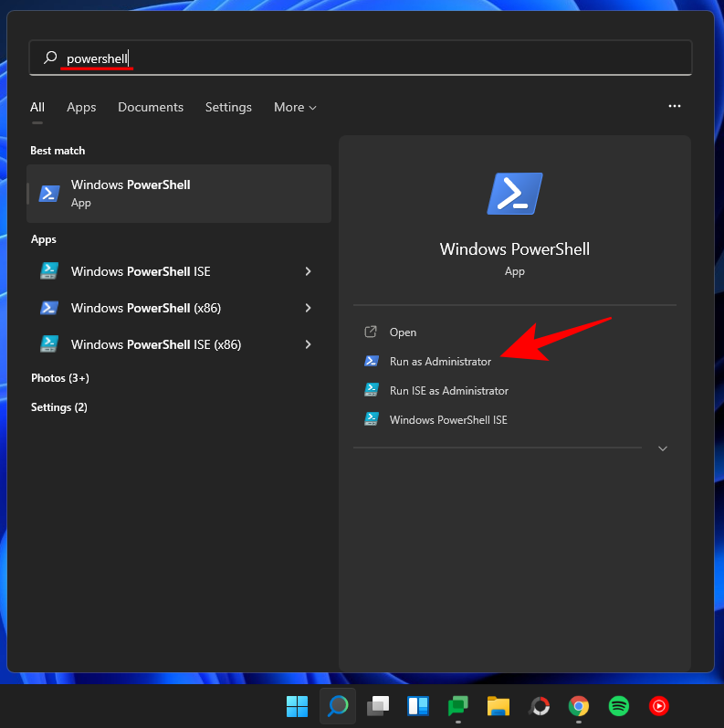724x728 pixels.
Task: Choose Run as Administrator
Action: point(440,362)
